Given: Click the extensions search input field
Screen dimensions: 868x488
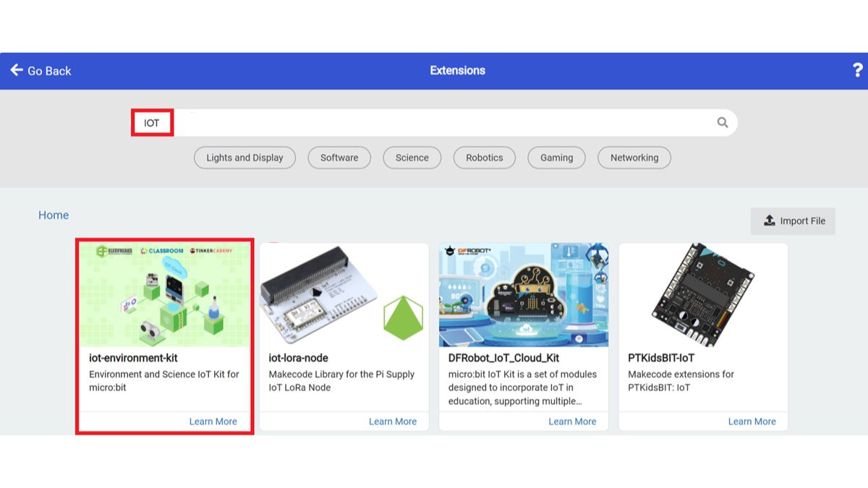Looking at the screenshot, I should coord(434,123).
